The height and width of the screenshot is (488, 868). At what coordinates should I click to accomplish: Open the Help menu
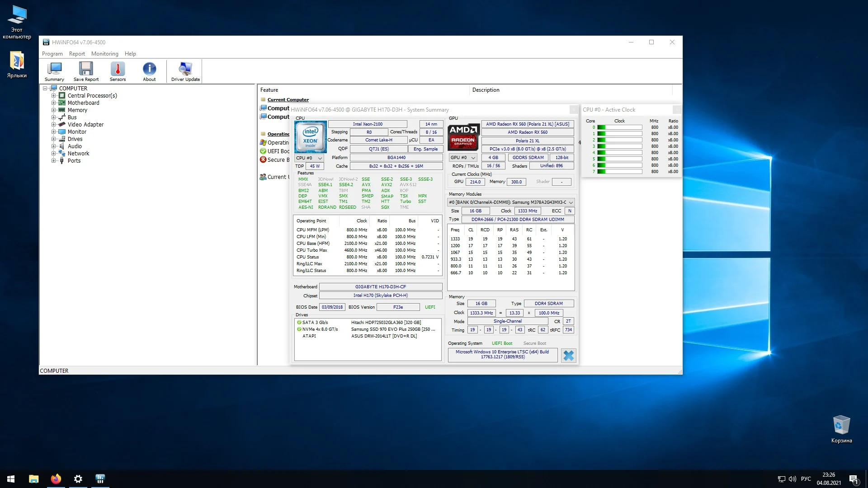click(130, 54)
